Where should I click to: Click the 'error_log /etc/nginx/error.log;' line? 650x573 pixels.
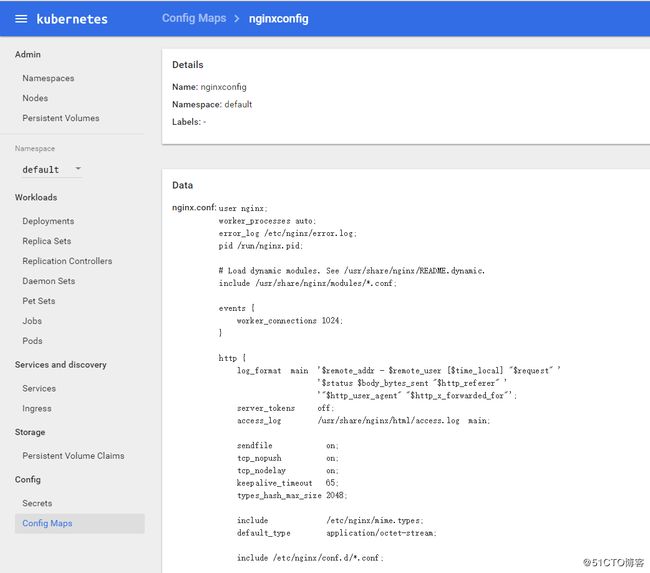coord(288,233)
